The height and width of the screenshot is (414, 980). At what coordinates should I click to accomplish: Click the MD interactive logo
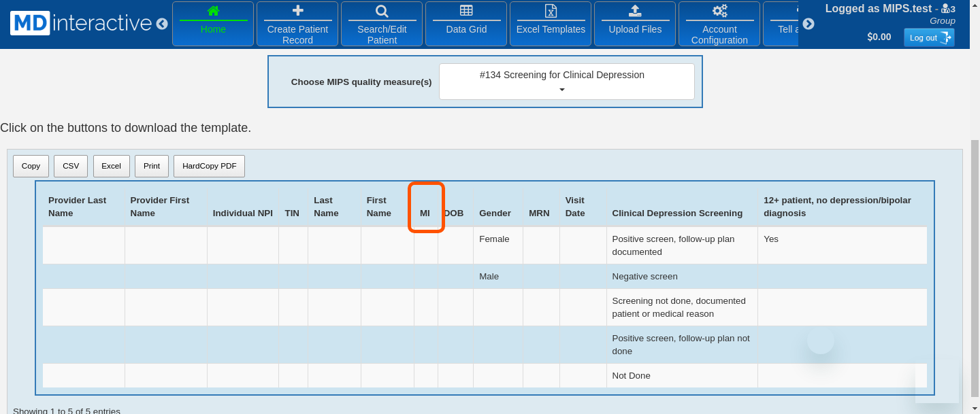coord(81,23)
